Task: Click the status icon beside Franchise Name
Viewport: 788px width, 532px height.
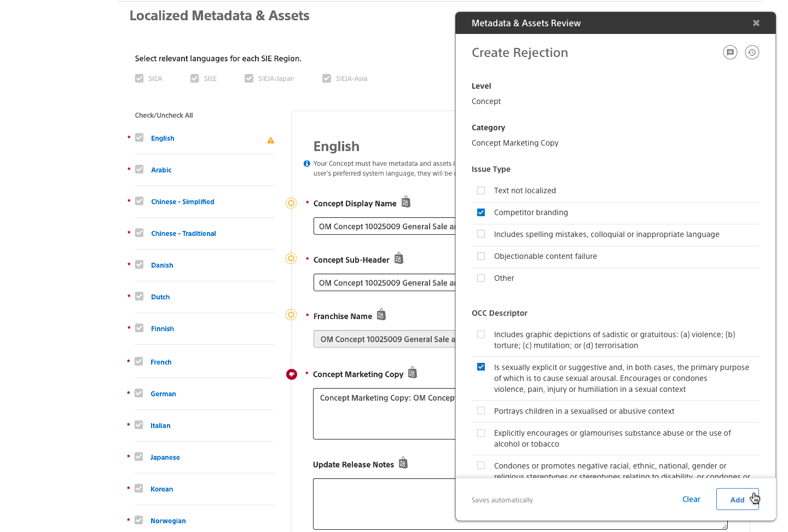Action: point(291,315)
